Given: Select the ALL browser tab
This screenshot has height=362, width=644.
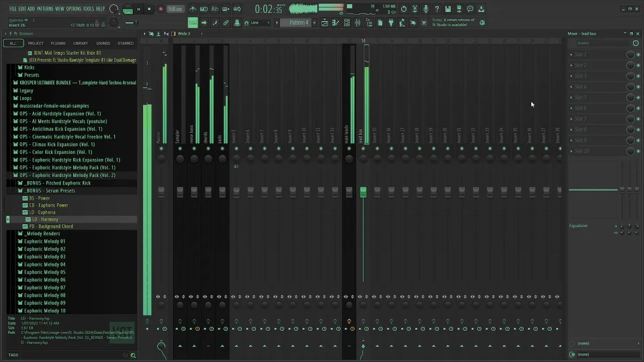Looking at the screenshot, I should tap(13, 43).
